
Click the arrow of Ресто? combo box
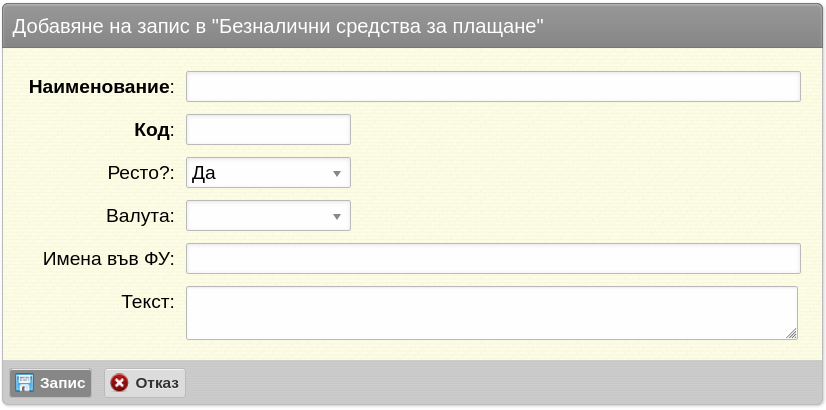point(337,173)
